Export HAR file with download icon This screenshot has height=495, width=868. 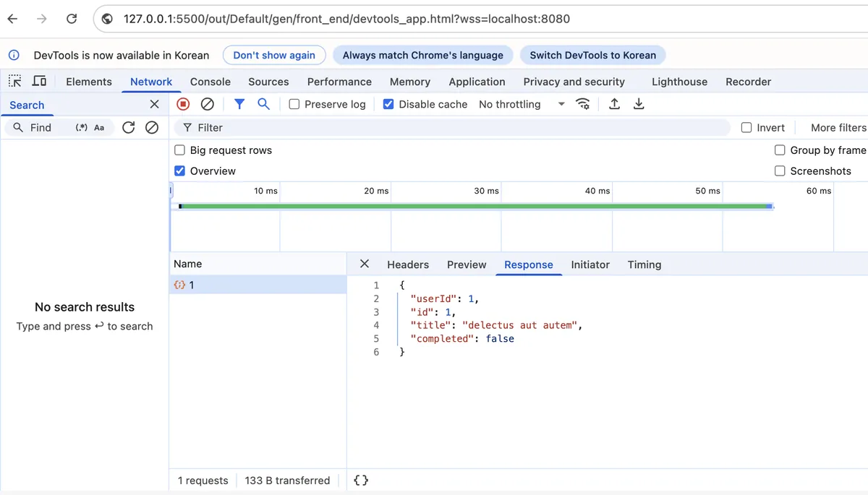tap(639, 104)
